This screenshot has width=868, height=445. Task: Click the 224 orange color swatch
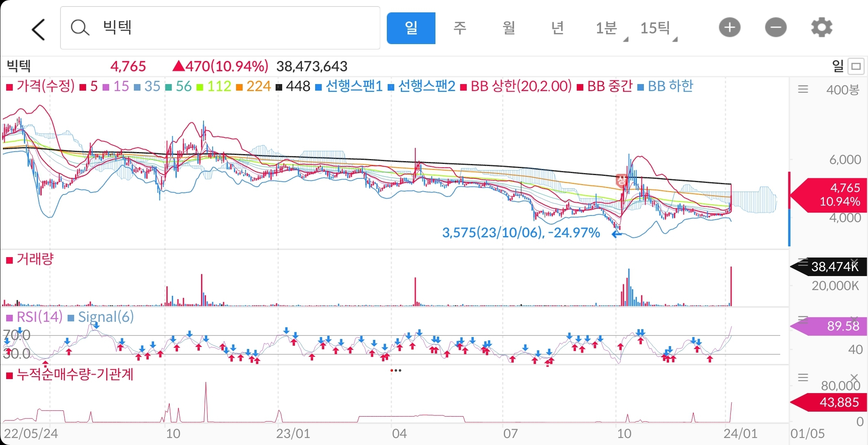click(239, 87)
